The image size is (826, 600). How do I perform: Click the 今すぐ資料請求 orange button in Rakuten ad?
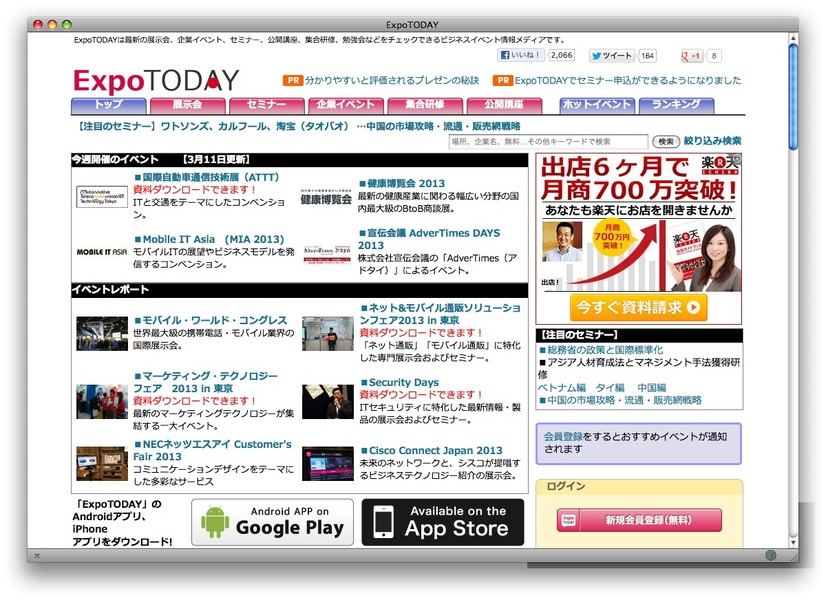[638, 307]
